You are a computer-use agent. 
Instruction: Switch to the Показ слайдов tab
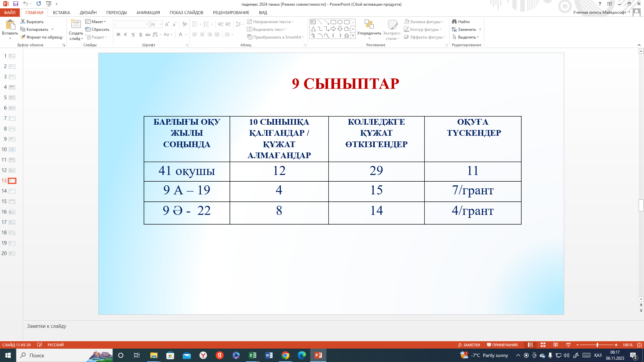(x=186, y=12)
